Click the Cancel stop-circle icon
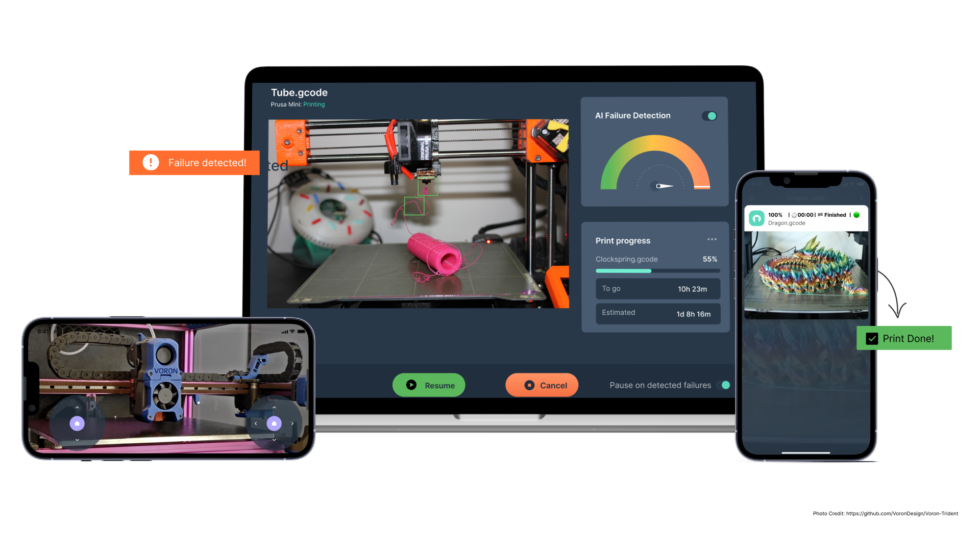Screen dimensions: 980x551 pos(529,385)
